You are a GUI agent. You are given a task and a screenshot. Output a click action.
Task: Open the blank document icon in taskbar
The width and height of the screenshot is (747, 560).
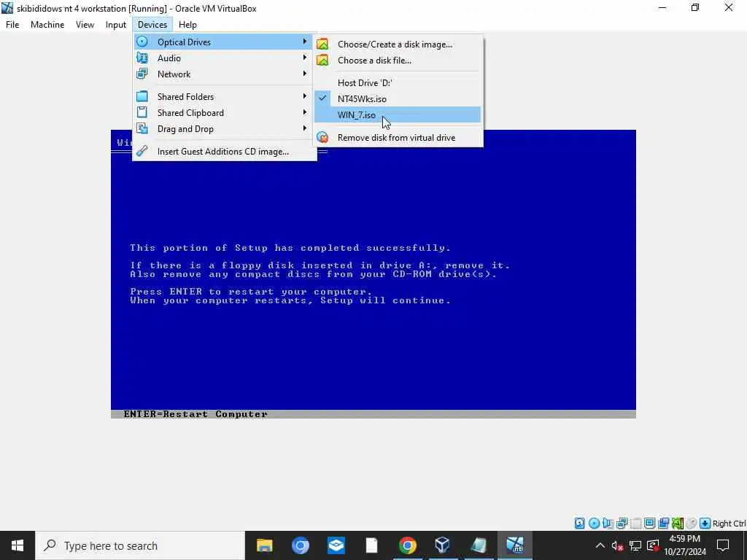(371, 545)
